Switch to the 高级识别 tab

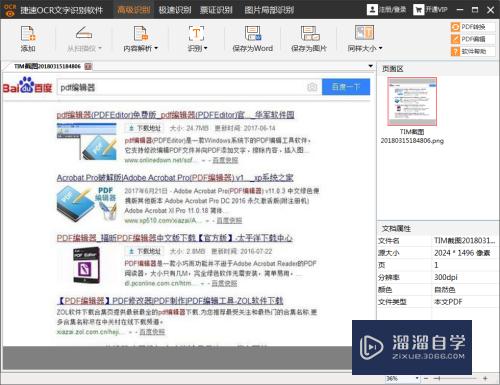click(133, 10)
